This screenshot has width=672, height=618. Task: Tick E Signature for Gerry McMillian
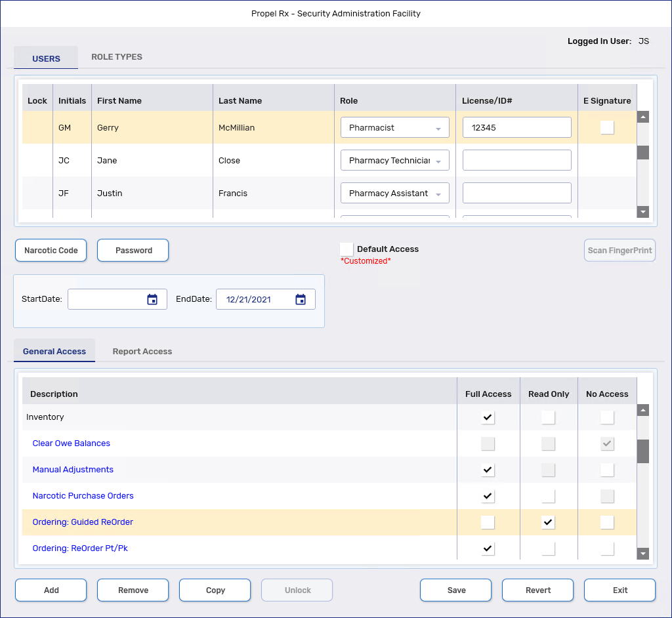click(607, 128)
